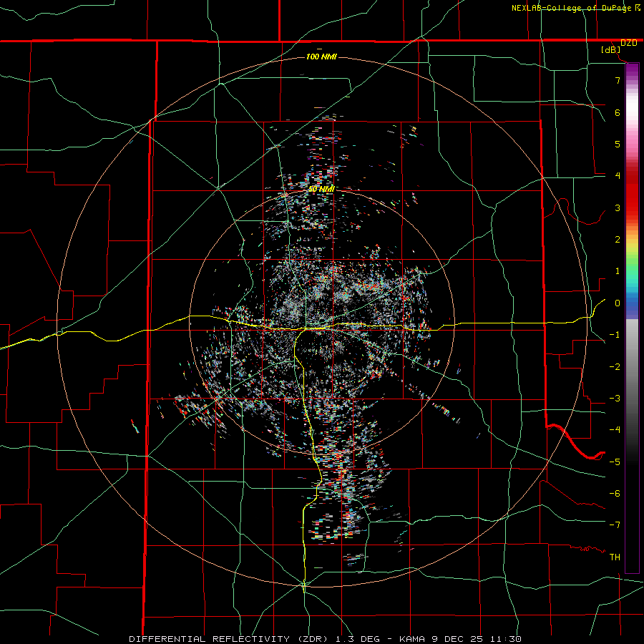This screenshot has width=644, height=644.
Task: Click the "50 NMI" range ring label
Action: tap(321, 189)
